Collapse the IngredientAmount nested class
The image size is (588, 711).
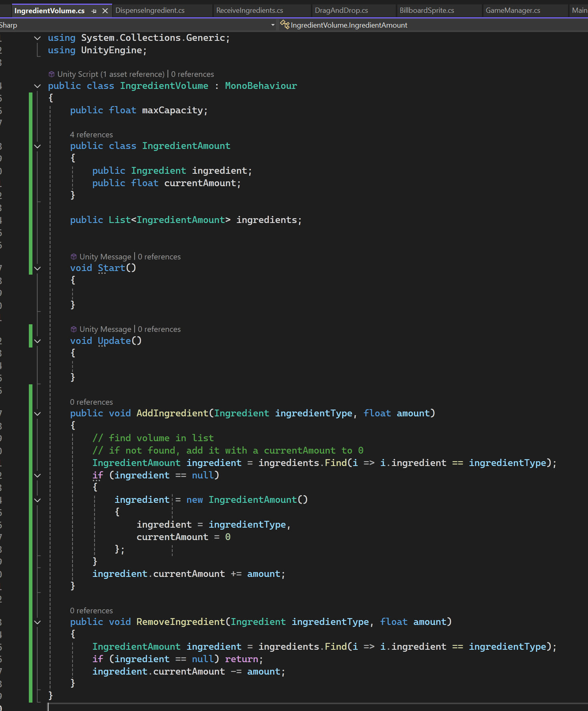pos(38,146)
